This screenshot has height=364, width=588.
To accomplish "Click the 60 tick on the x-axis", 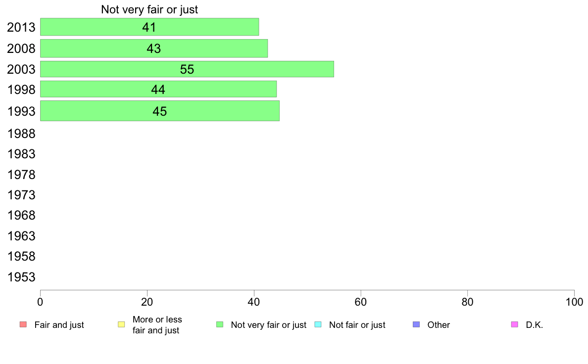I will click(x=361, y=302).
